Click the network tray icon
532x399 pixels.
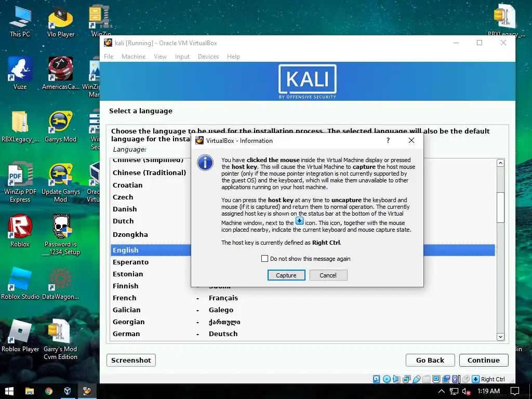(454, 392)
